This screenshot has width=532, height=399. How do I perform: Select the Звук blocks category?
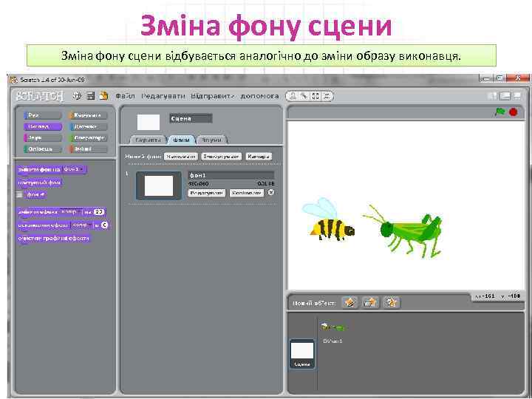(x=42, y=137)
